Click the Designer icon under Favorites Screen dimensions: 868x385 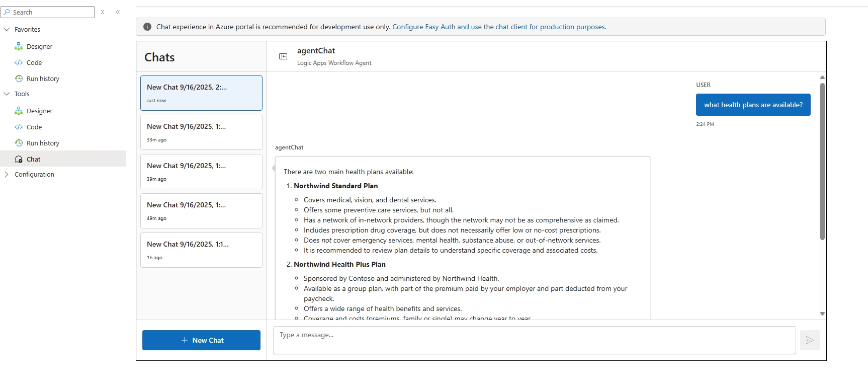tap(19, 46)
